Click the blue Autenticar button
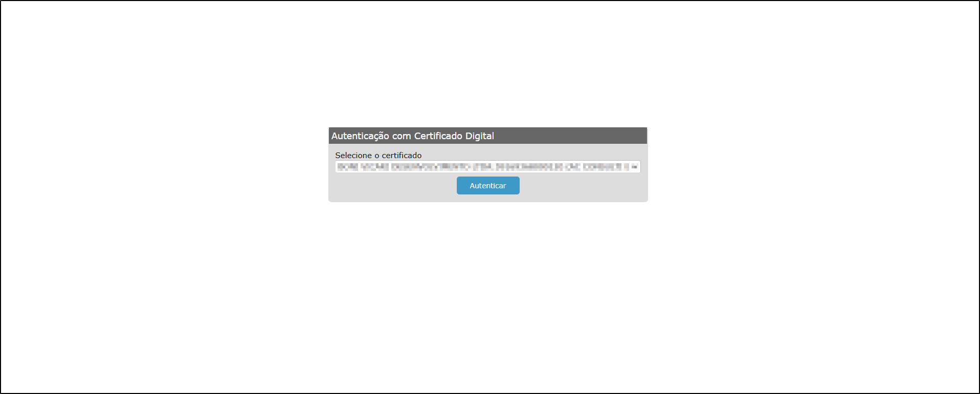 point(488,185)
